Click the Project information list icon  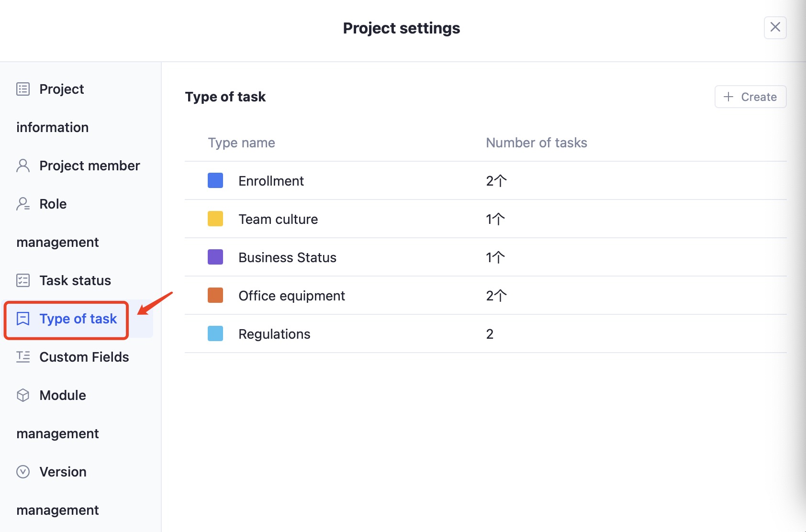(23, 89)
